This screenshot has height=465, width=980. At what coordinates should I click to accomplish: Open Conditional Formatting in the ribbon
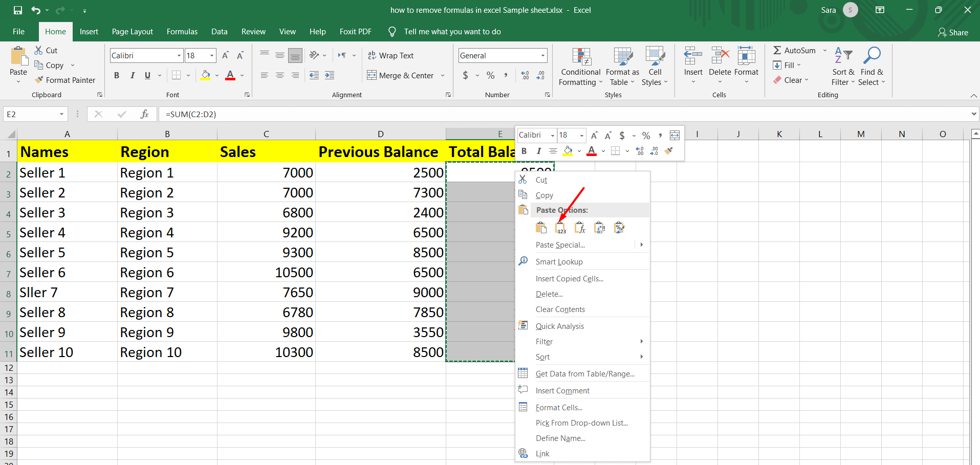(580, 67)
